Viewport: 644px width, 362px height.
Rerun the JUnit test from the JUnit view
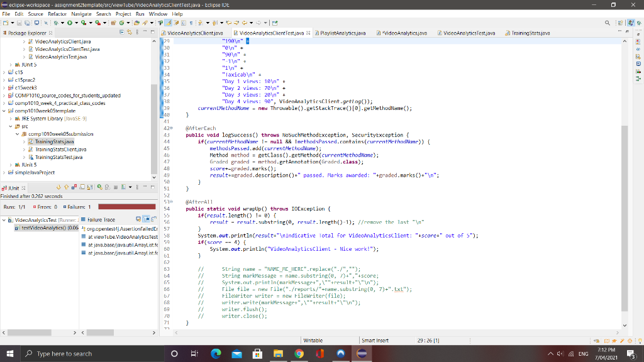[99, 187]
